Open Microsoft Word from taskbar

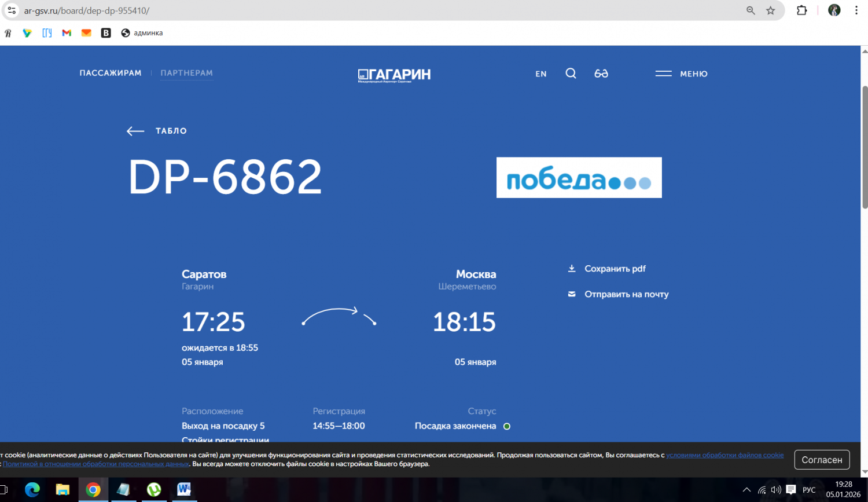[184, 490]
